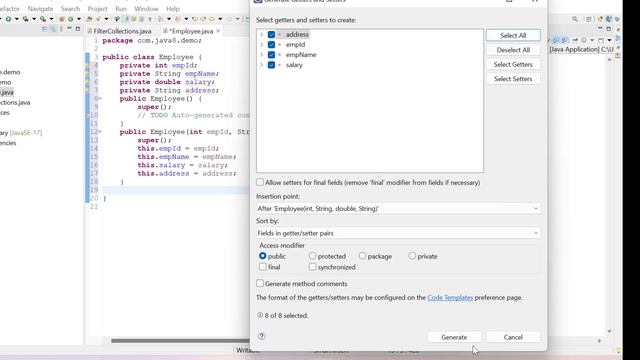
Task: Click the New Java Class icon
Action: [x=71, y=19]
